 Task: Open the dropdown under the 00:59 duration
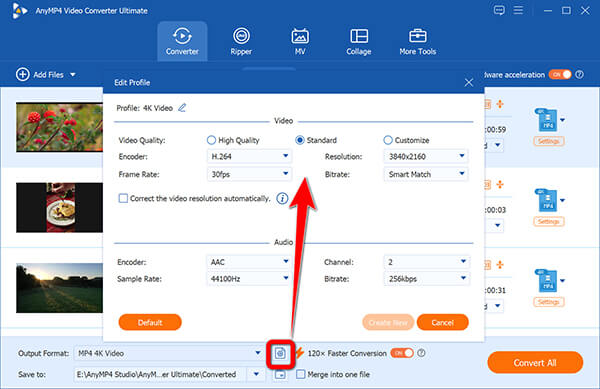click(x=497, y=145)
